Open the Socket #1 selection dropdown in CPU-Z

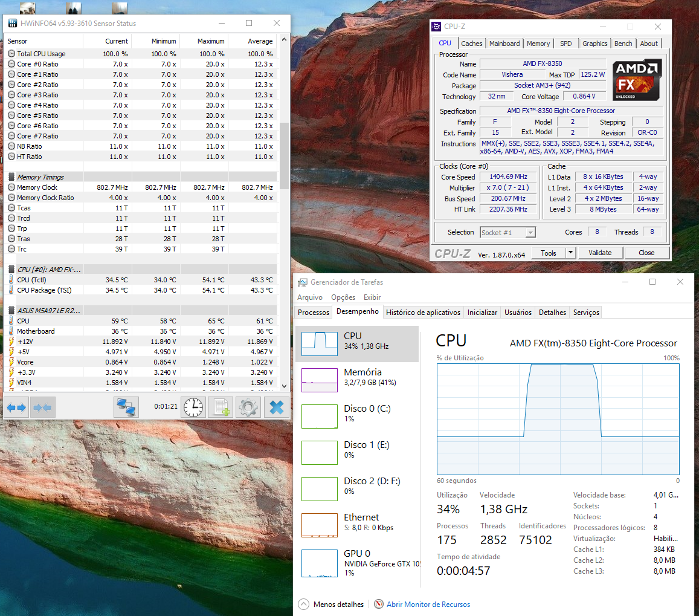tap(507, 232)
